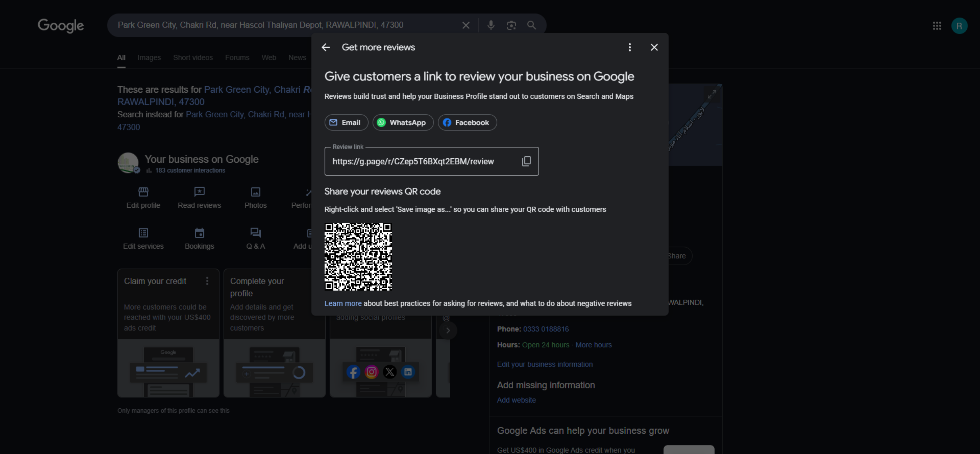Viewport: 980px width, 454px height.
Task: Open the Complete your profile card
Action: tap(274, 333)
